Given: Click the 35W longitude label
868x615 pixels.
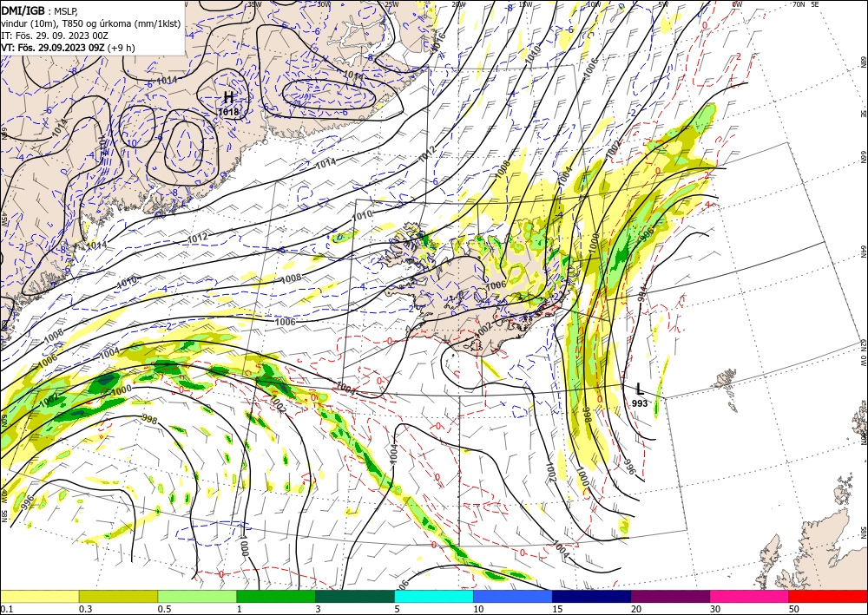Looking at the screenshot, I should pos(253,3).
